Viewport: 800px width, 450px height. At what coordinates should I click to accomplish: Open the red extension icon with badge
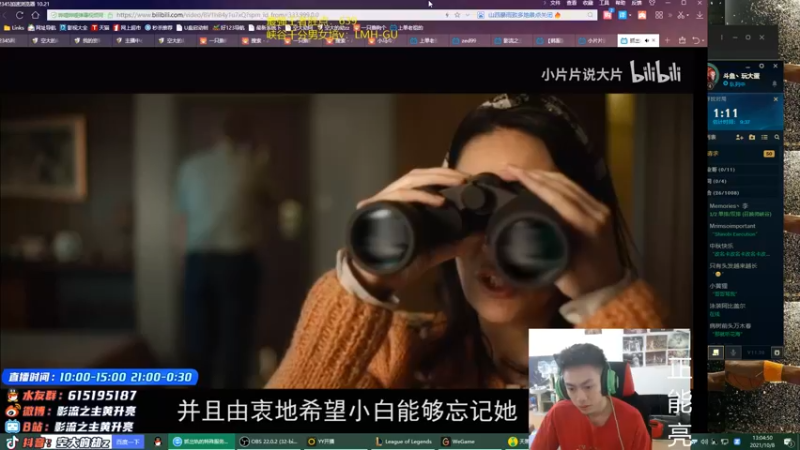coord(608,15)
